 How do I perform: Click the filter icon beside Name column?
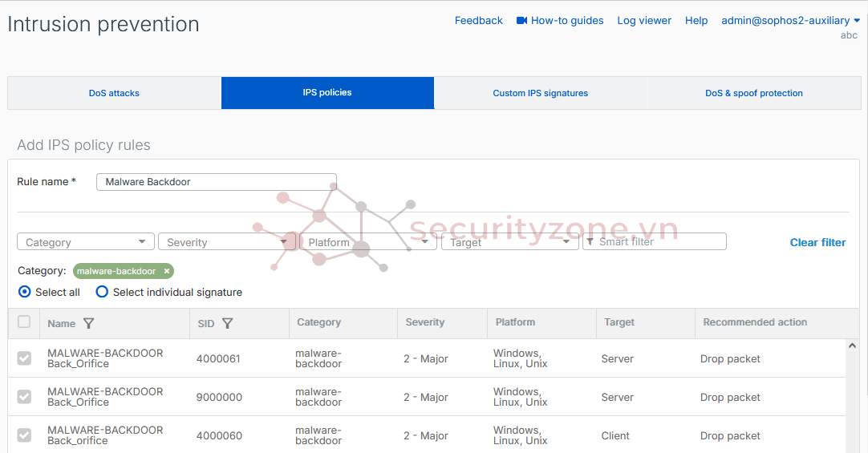point(89,324)
